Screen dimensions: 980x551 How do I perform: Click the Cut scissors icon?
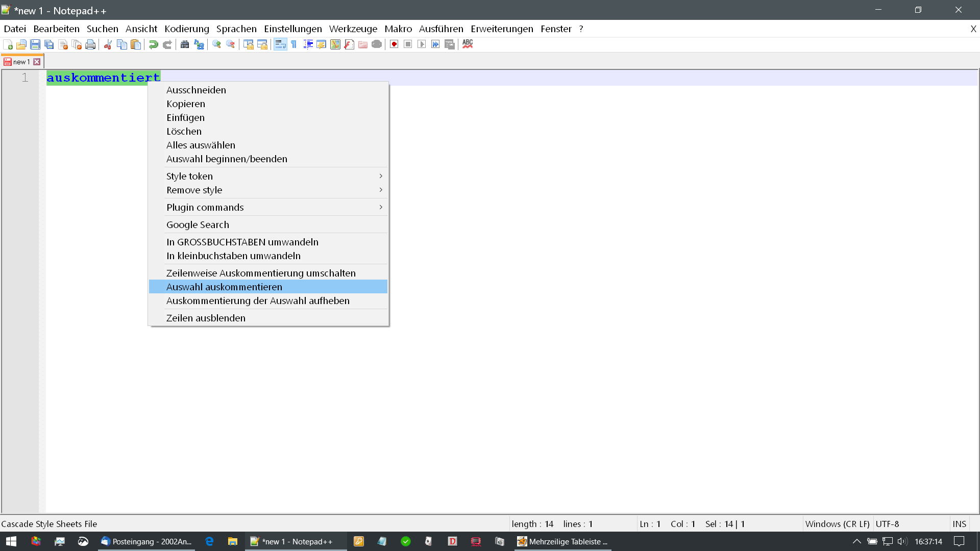pos(108,44)
